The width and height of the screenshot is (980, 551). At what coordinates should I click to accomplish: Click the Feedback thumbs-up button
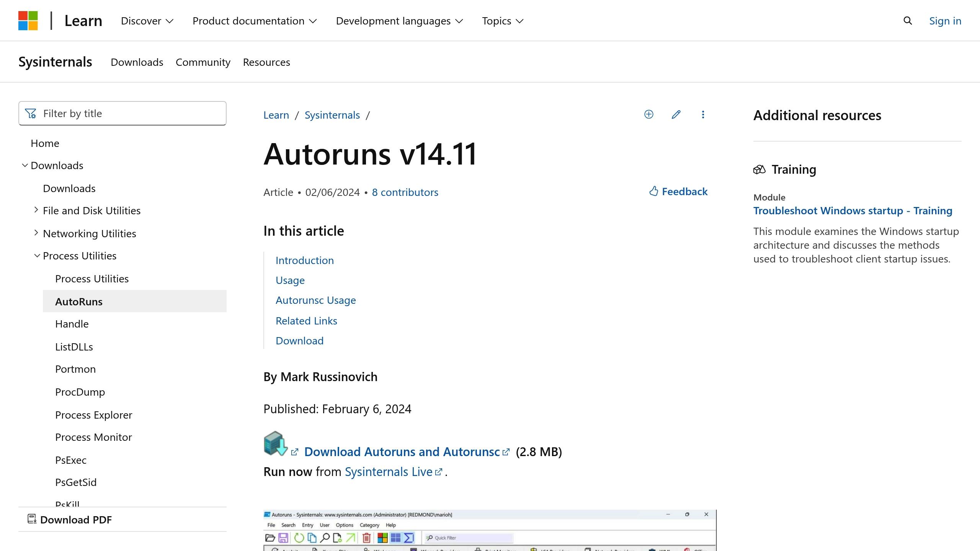(x=678, y=191)
